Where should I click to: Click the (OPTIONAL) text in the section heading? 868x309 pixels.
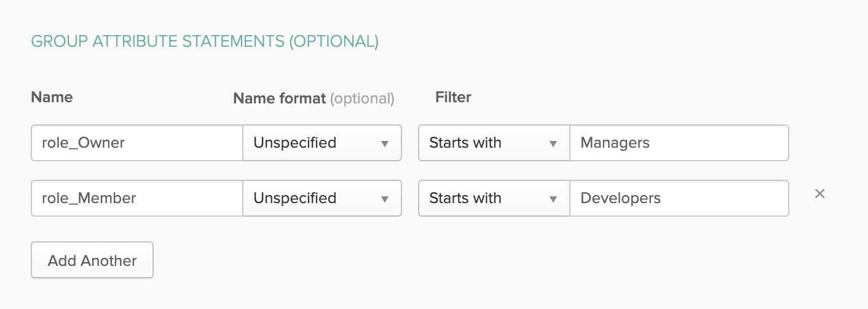[x=334, y=42]
